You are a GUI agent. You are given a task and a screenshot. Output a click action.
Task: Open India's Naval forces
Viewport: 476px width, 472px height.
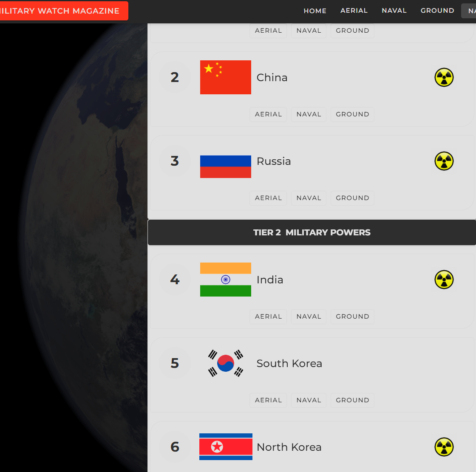[309, 317]
